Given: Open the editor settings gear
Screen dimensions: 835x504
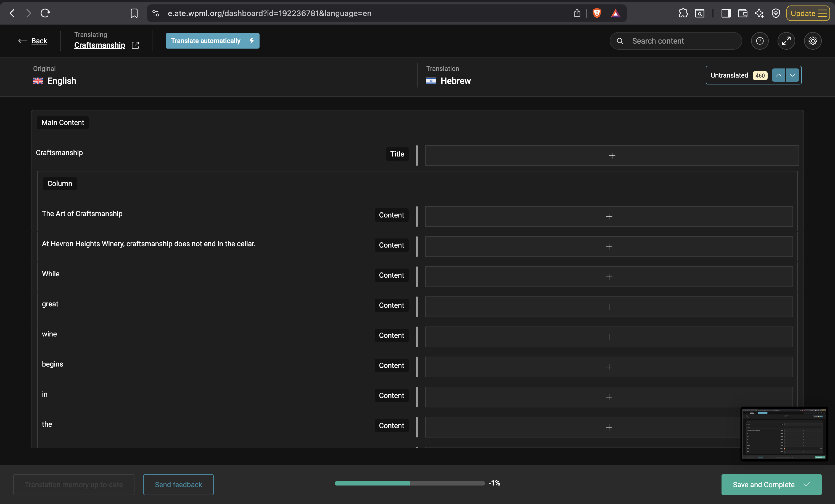Looking at the screenshot, I should click(x=813, y=41).
